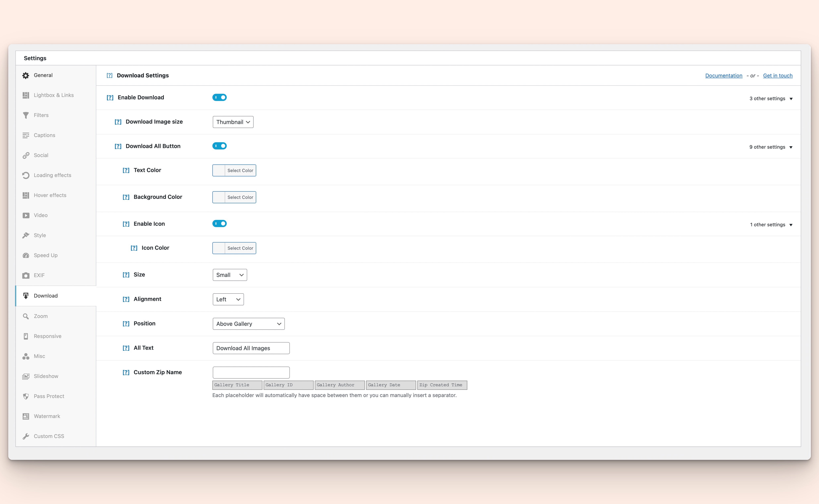819x504 pixels.
Task: Switch to the Speed Up tab
Action: [x=56, y=255]
